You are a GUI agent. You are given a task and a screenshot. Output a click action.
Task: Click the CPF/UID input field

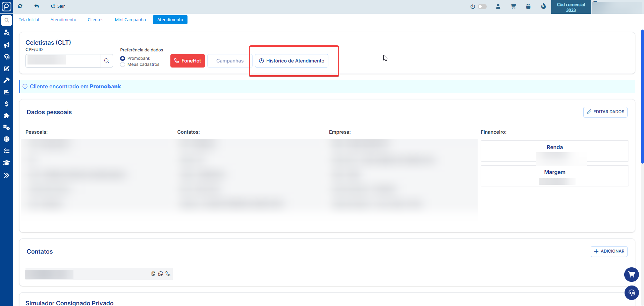pyautogui.click(x=63, y=61)
